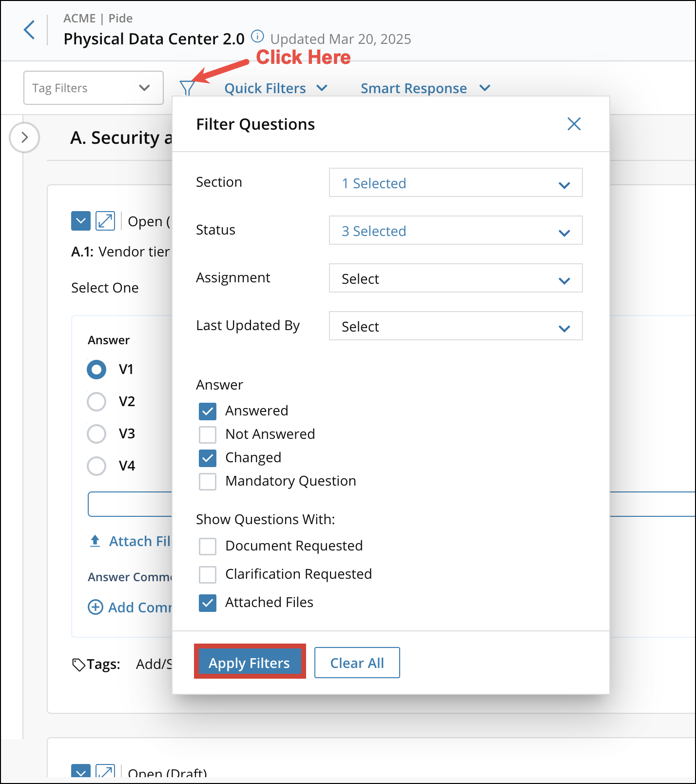Expand the Tag Filters dropdown
696x784 pixels.
94,88
